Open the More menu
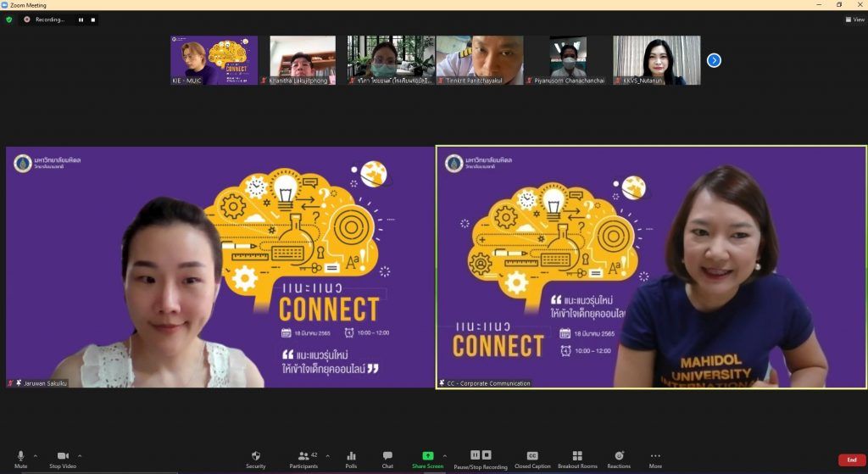The width and height of the screenshot is (868, 474). tap(655, 459)
